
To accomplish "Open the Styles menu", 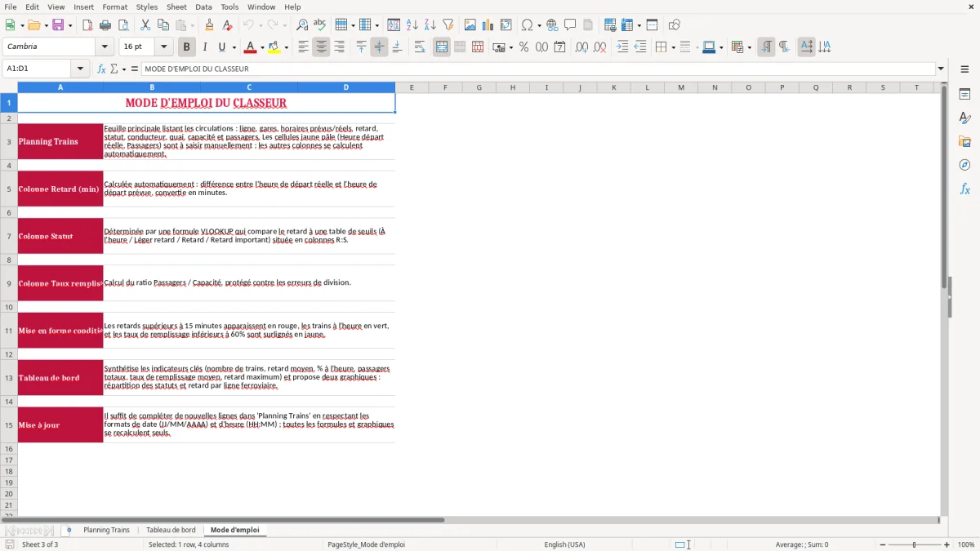I will point(147,7).
